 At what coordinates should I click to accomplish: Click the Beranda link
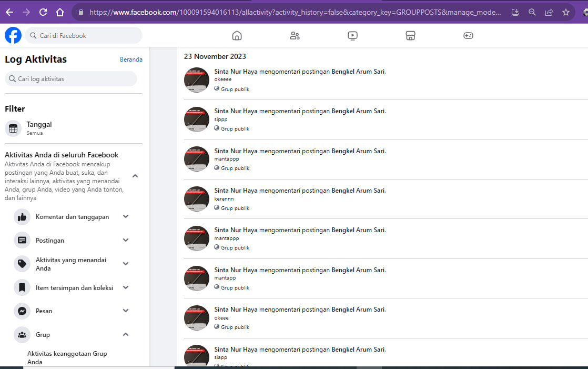click(x=131, y=59)
